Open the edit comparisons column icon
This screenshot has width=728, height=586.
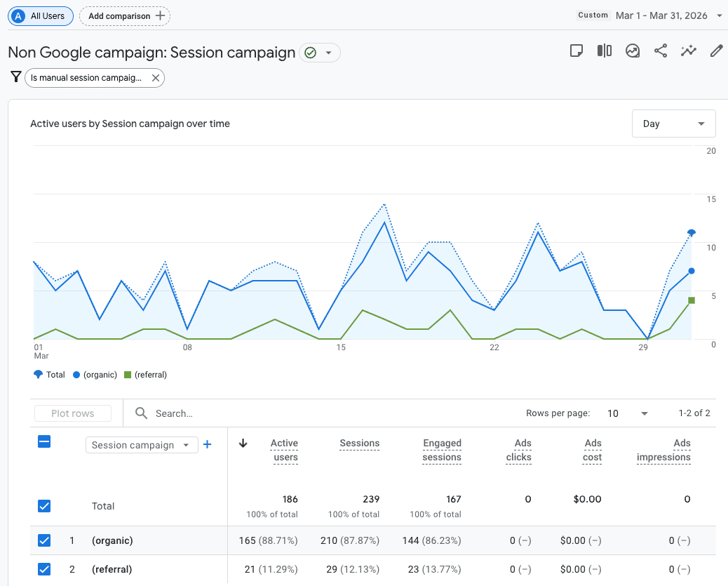click(x=605, y=51)
